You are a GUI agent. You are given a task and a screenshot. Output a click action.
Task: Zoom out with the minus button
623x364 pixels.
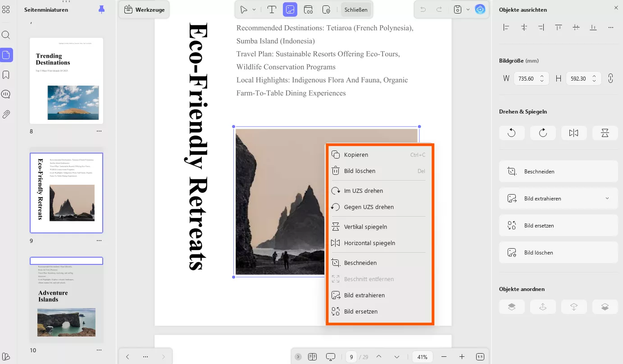click(444, 357)
